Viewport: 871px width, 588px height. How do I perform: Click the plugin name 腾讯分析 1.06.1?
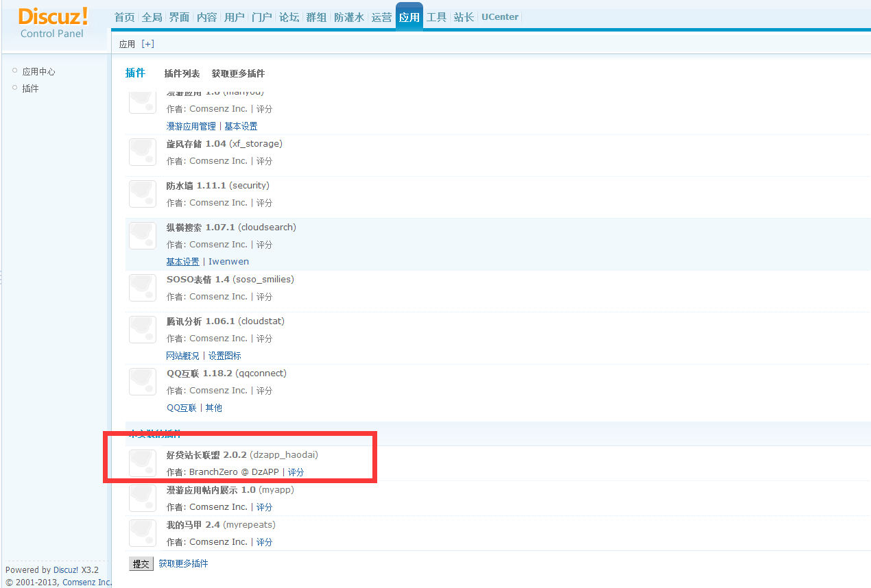pyautogui.click(x=201, y=321)
